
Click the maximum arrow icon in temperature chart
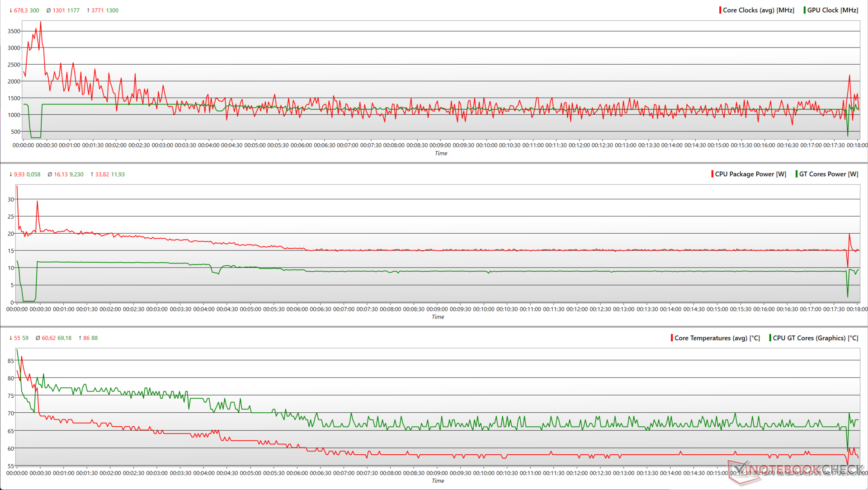coord(80,338)
